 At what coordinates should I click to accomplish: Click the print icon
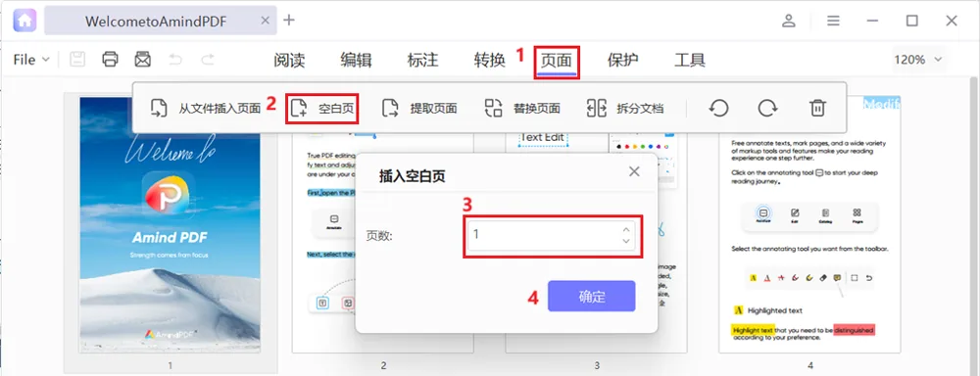110,60
